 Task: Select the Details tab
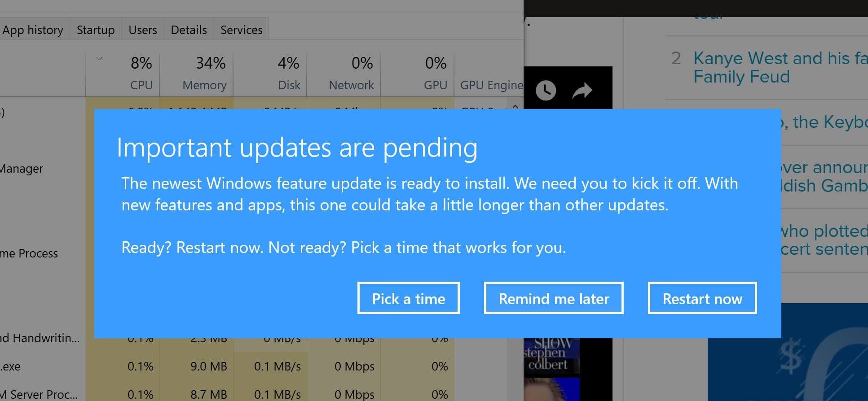(x=189, y=30)
